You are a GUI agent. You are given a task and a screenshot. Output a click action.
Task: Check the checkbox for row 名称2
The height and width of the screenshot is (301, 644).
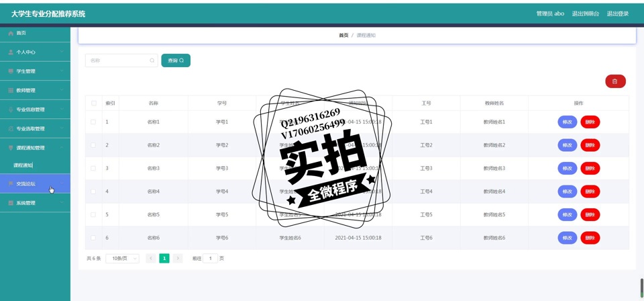(x=93, y=145)
